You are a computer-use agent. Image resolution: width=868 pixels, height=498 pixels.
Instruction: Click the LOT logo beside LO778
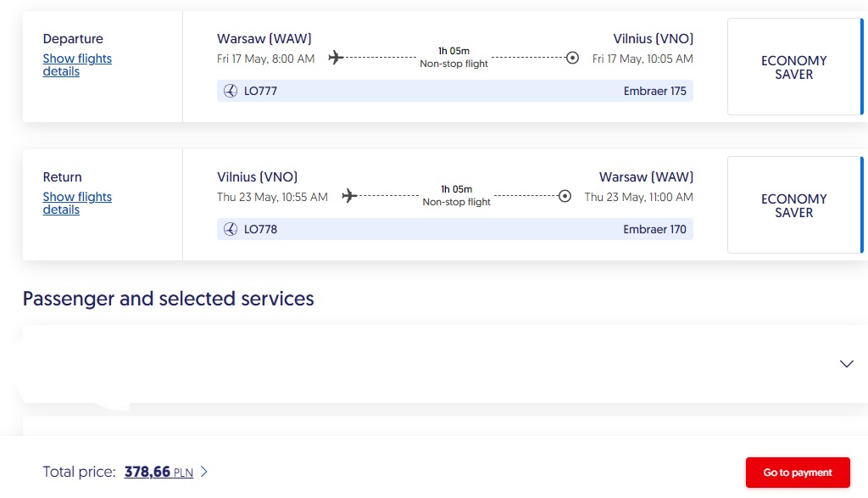[x=231, y=229]
